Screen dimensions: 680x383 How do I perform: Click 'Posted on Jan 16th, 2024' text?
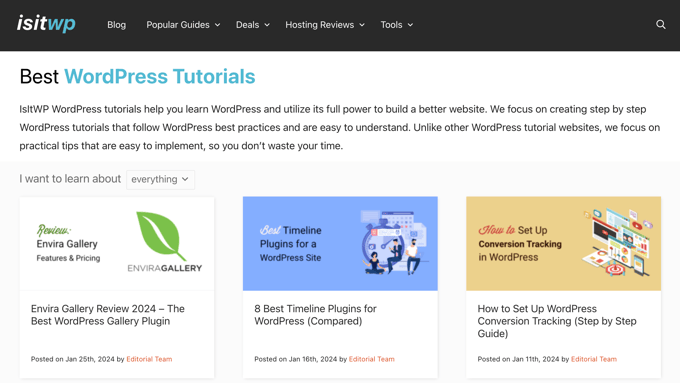(295, 359)
